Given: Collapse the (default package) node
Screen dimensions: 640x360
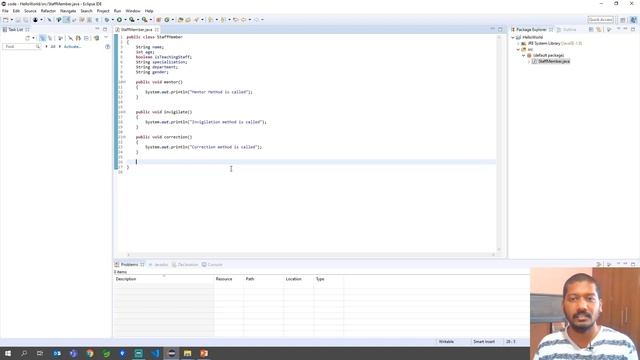Looking at the screenshot, I should pos(524,55).
